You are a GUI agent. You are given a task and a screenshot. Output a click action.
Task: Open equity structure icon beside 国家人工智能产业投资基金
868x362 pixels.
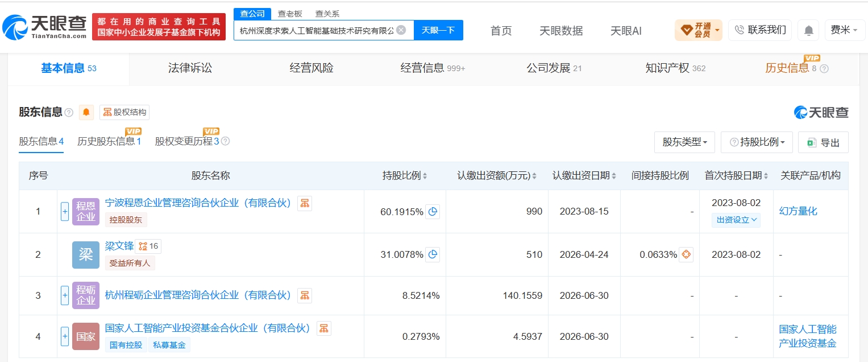324,328
